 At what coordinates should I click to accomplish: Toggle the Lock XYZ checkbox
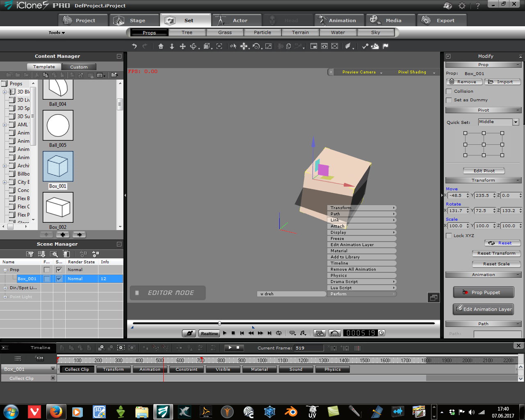pyautogui.click(x=449, y=236)
